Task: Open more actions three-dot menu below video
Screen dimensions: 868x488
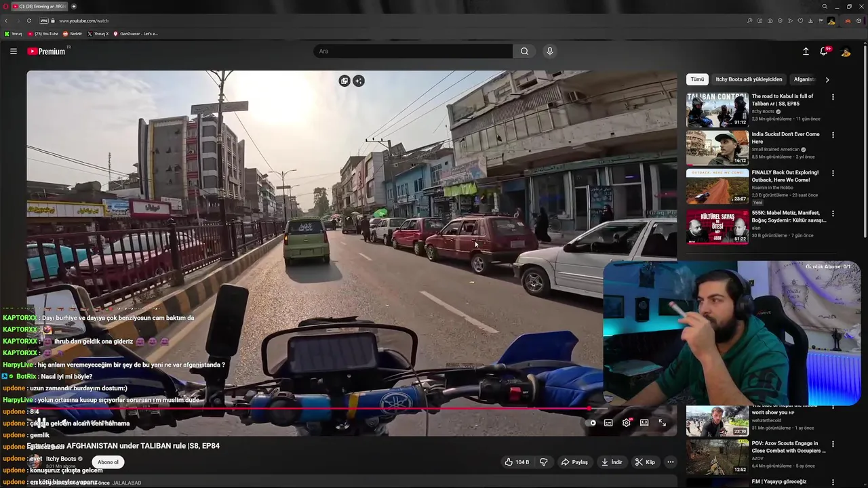Action: coord(670,462)
